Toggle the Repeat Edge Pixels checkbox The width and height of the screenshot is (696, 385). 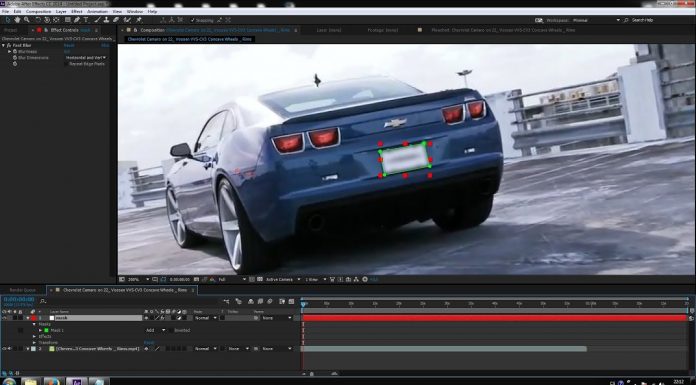[x=67, y=64]
